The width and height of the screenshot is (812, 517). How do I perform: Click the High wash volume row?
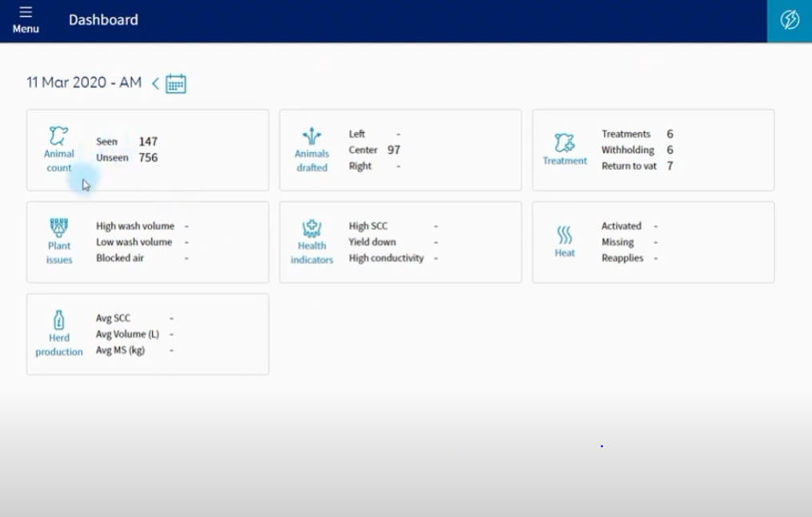pos(143,226)
